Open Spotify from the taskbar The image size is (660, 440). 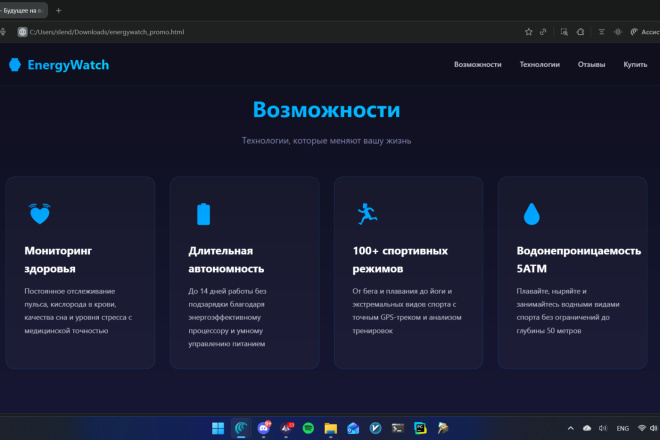click(x=308, y=428)
